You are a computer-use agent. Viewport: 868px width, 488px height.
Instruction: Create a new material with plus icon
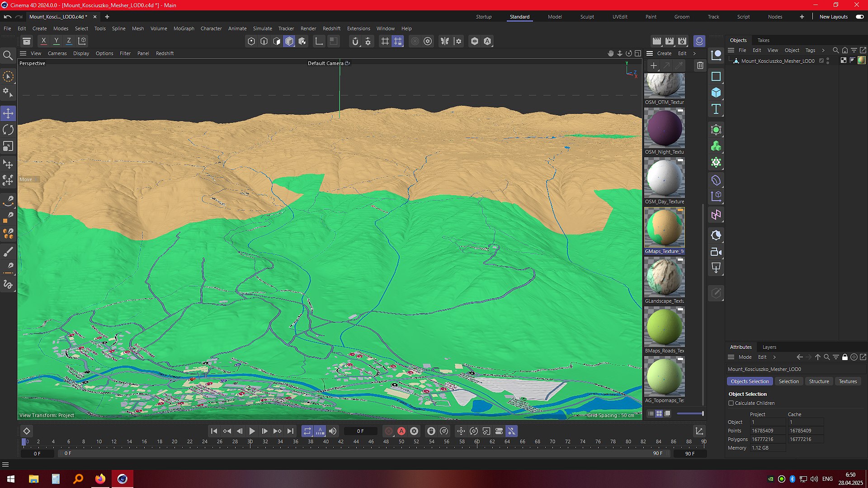pos(654,66)
